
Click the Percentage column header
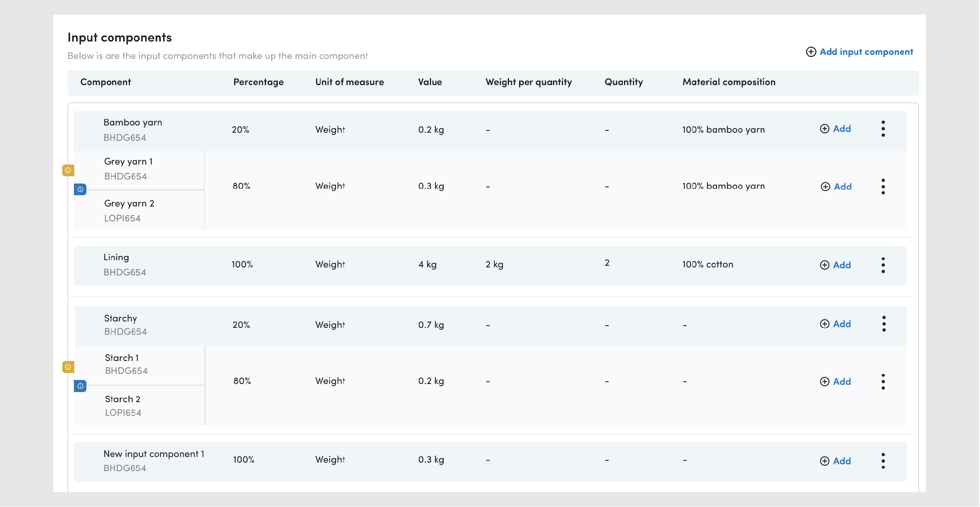point(258,82)
